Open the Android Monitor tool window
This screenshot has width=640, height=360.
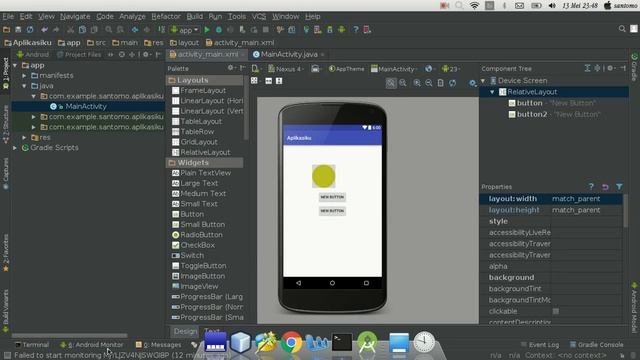click(x=91, y=345)
